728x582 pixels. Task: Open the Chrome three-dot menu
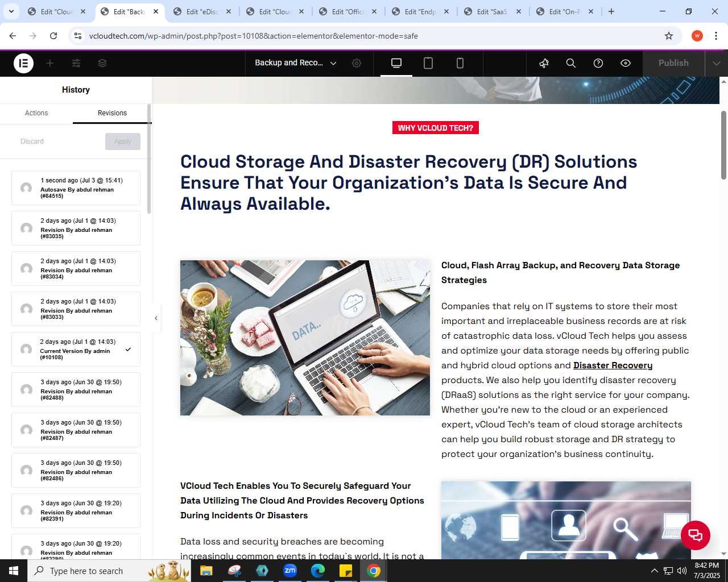pyautogui.click(x=716, y=36)
